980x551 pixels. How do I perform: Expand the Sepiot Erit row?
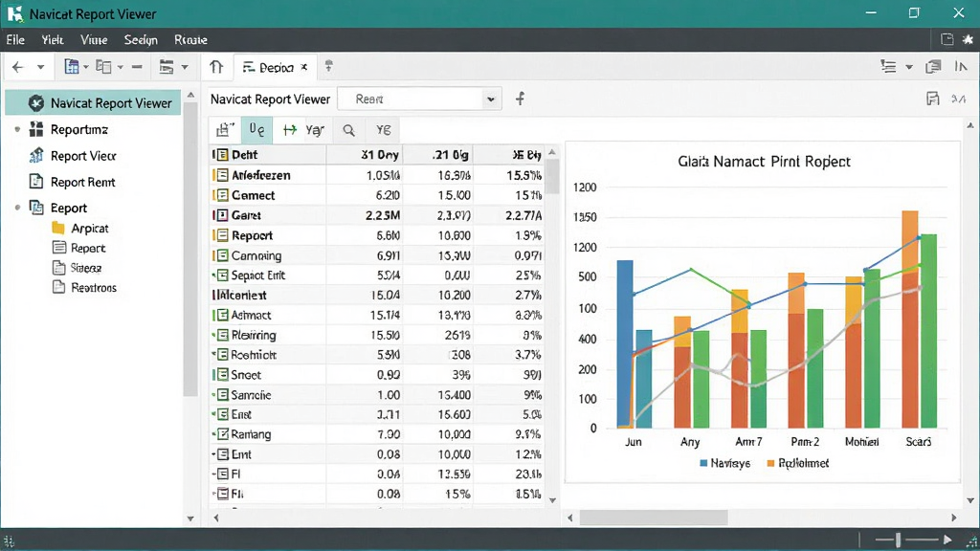coord(213,275)
